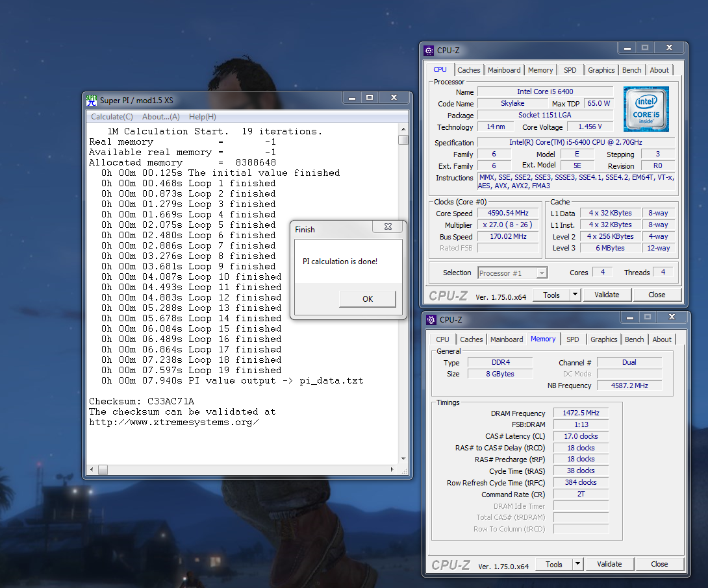708x588 pixels.
Task: Open Help(H) menu in Super PI
Action: tap(202, 116)
